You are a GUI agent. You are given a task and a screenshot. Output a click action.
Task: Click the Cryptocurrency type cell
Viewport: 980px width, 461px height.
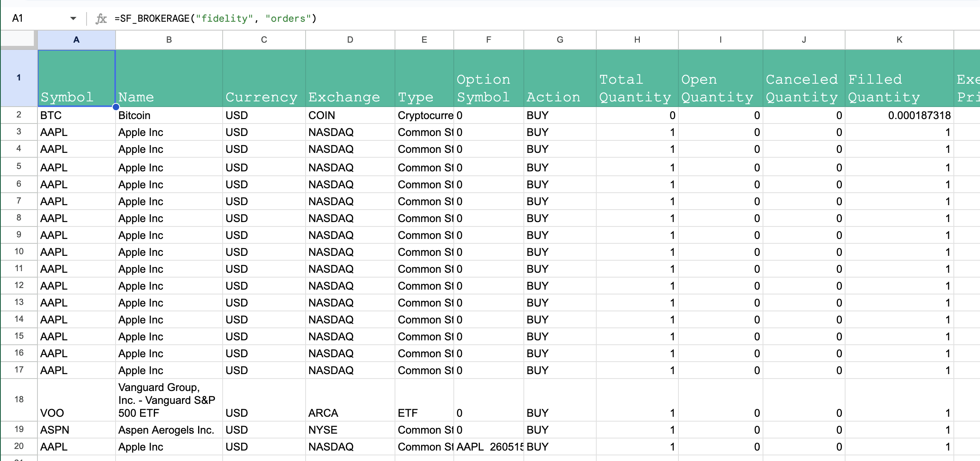click(424, 115)
